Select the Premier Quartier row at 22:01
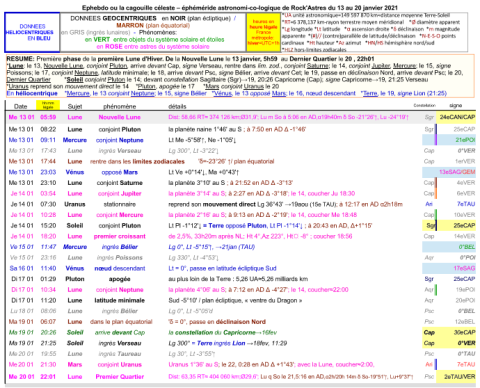480x388 pixels. (x=240, y=377)
